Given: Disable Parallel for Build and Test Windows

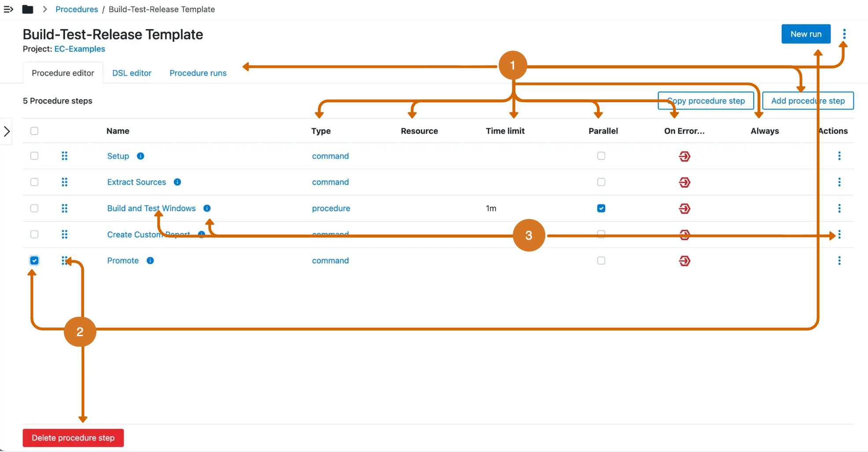Looking at the screenshot, I should click(601, 208).
